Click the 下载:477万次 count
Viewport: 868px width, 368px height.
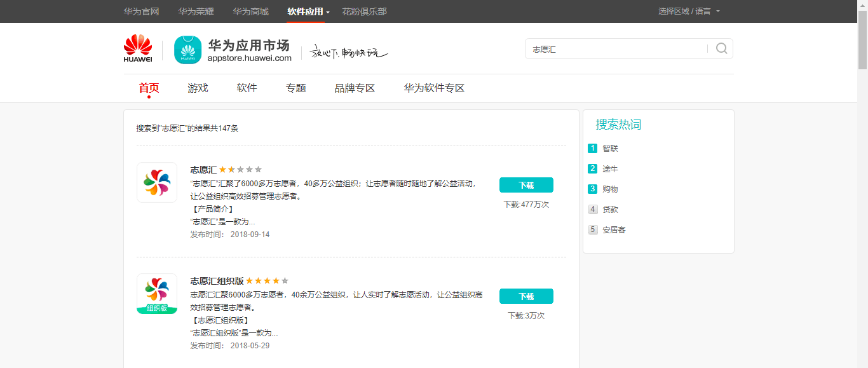(526, 205)
